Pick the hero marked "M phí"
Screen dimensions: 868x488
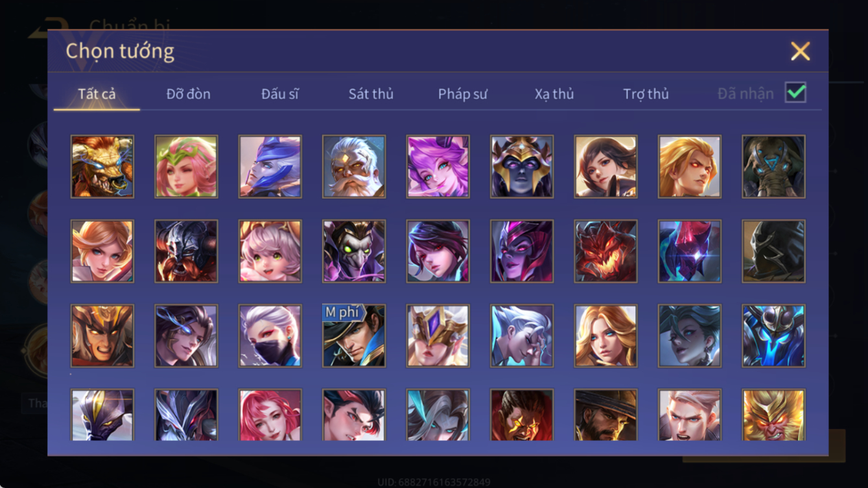click(354, 336)
